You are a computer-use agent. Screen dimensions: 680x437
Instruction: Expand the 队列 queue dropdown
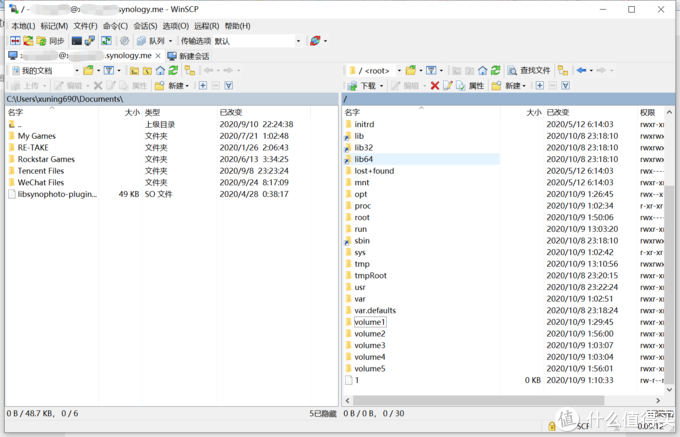point(170,41)
